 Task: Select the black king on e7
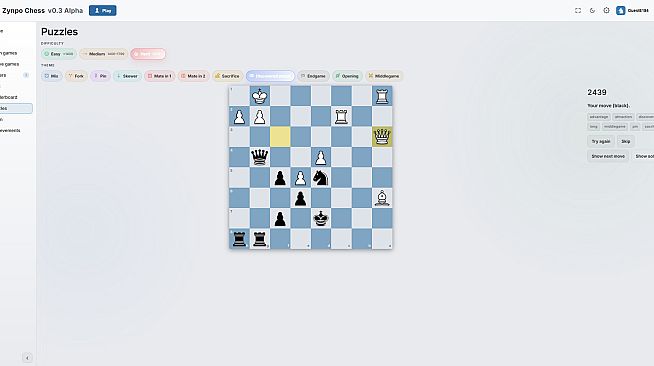coord(321,218)
